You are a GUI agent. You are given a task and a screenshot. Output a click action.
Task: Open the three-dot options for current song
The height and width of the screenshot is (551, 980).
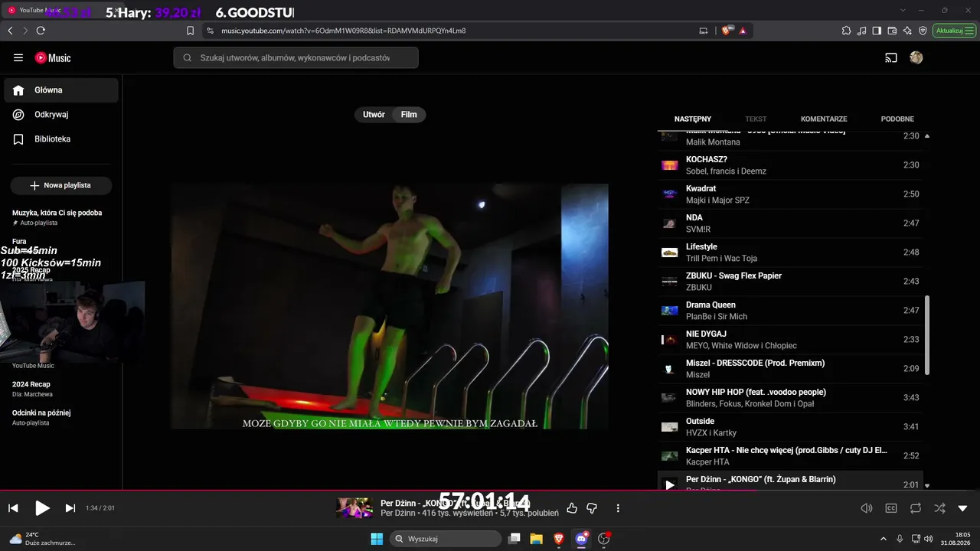click(618, 508)
